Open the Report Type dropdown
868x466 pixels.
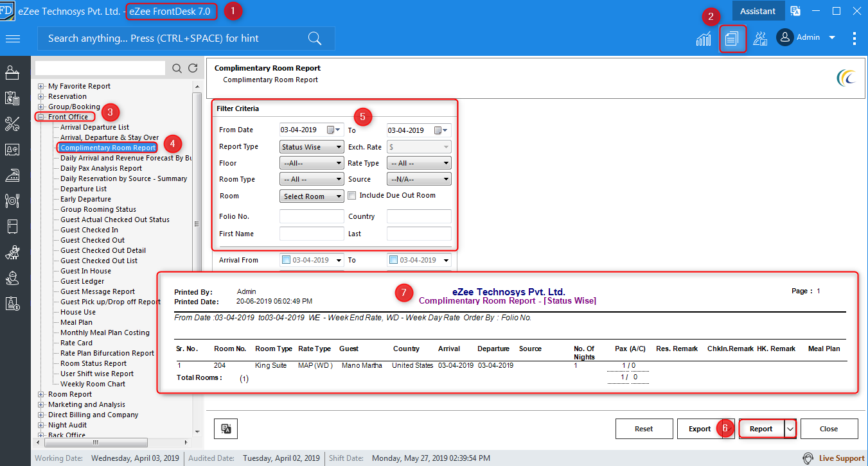point(312,147)
